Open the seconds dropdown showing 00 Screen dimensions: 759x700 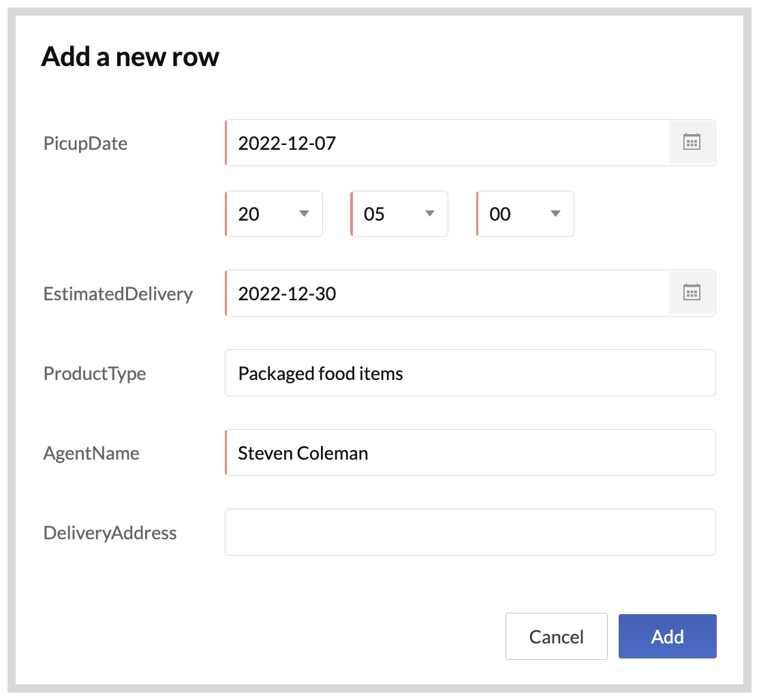click(525, 214)
